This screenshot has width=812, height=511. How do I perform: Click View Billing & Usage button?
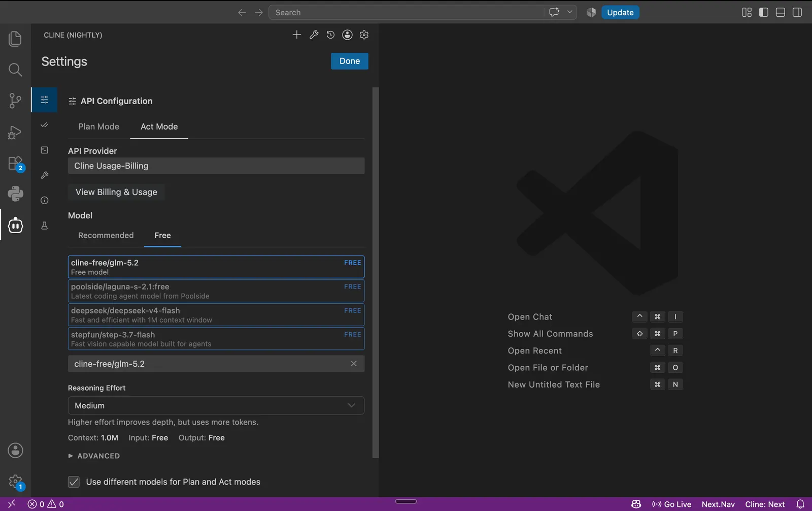click(116, 192)
